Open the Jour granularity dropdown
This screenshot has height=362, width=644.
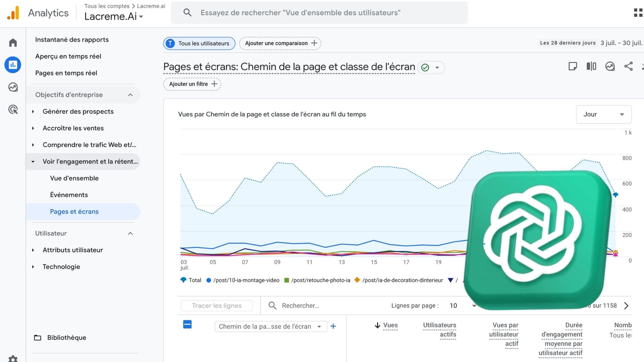(603, 114)
